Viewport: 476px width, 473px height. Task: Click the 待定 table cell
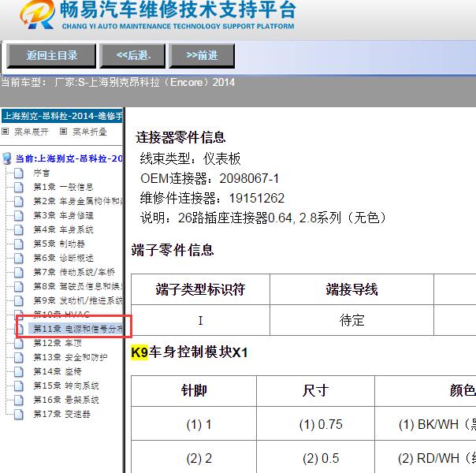(x=351, y=320)
